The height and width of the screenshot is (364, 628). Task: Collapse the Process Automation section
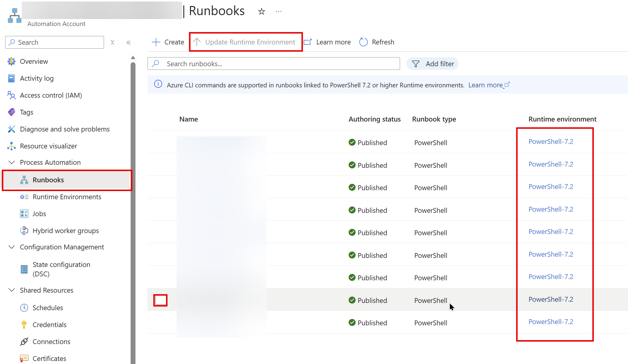tap(11, 162)
